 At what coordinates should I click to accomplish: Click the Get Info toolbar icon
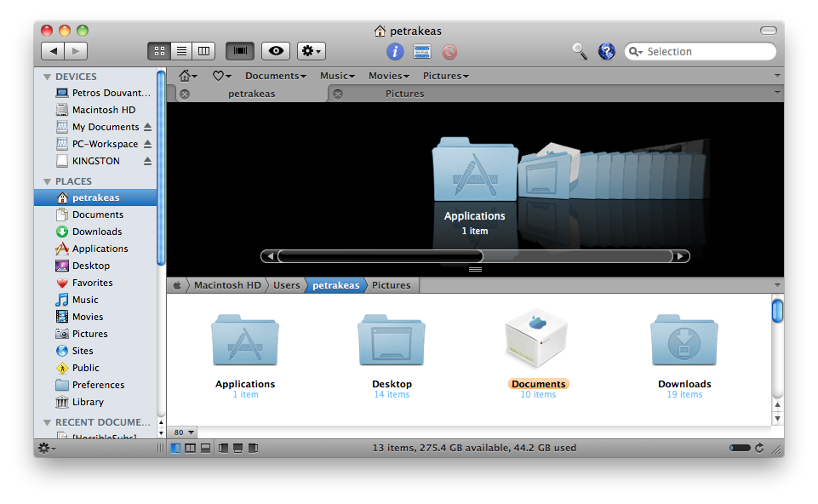[x=395, y=52]
